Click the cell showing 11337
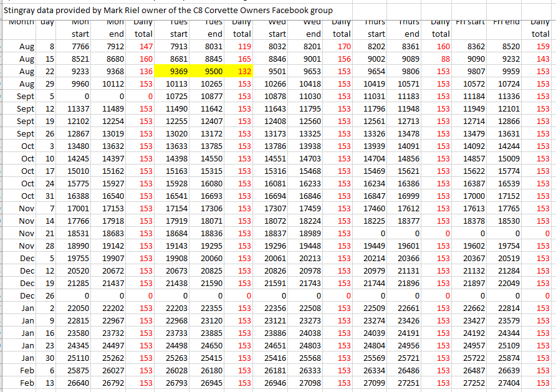This screenshot has width=556, height=392. click(80, 108)
